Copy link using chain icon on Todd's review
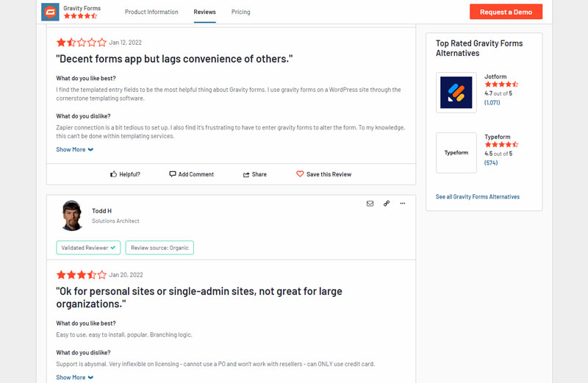 click(387, 204)
